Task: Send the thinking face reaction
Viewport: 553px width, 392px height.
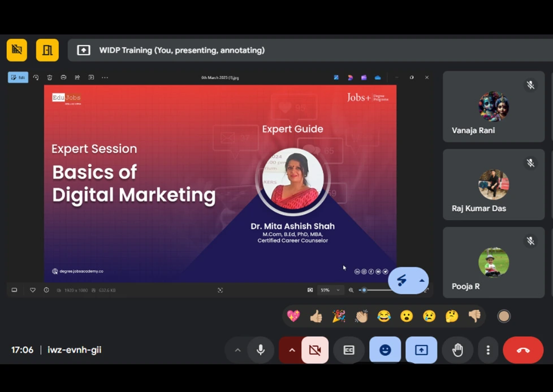Action: pyautogui.click(x=452, y=316)
